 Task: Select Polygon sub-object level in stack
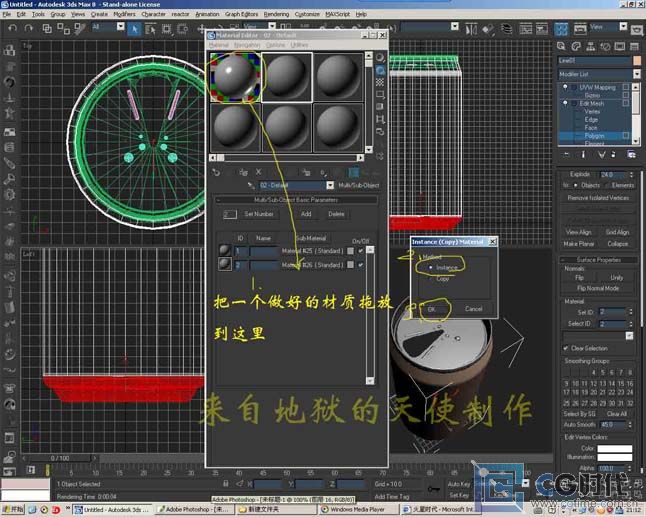[594, 136]
